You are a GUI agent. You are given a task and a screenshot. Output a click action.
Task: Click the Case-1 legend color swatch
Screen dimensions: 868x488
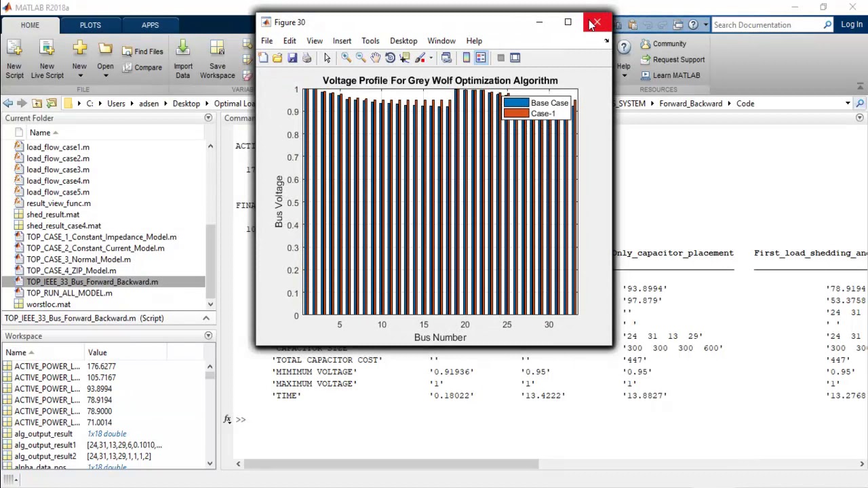pos(516,114)
